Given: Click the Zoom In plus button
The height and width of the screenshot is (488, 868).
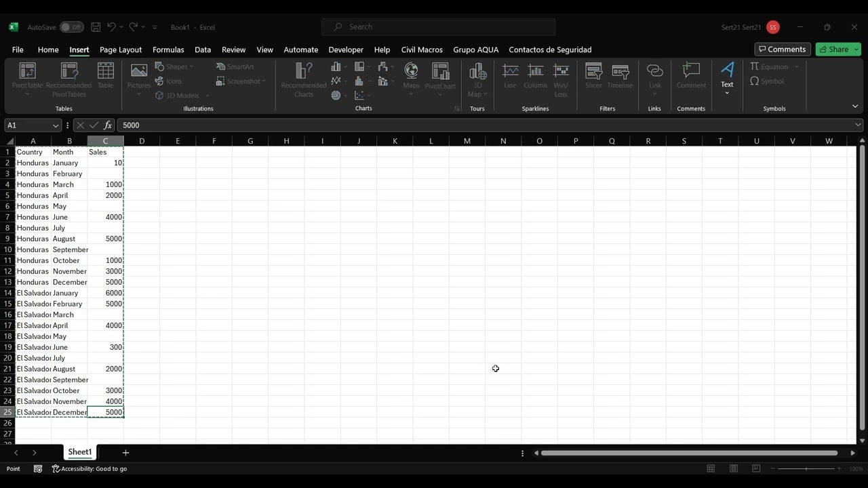Looking at the screenshot, I should (840, 468).
